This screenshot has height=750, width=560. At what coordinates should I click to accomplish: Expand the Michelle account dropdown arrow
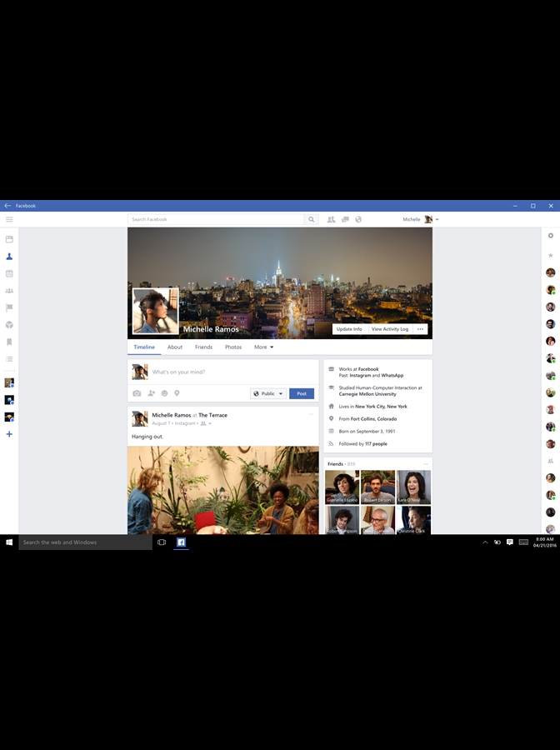click(x=437, y=219)
